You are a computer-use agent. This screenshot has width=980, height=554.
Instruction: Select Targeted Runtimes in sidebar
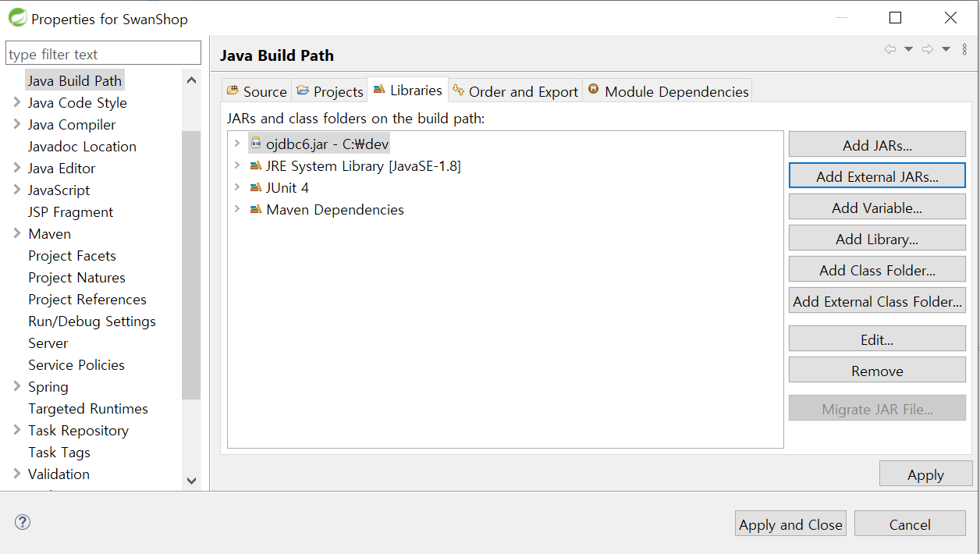(x=88, y=408)
